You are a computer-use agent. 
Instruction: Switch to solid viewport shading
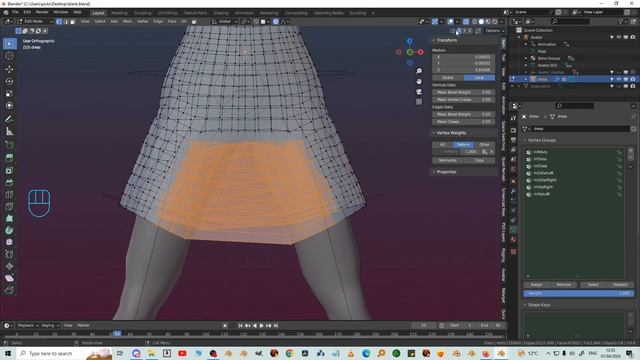[x=481, y=21]
